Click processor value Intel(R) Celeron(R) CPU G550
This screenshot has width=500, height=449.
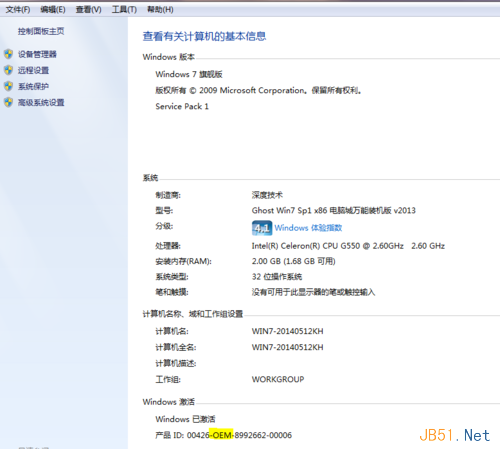coord(348,246)
